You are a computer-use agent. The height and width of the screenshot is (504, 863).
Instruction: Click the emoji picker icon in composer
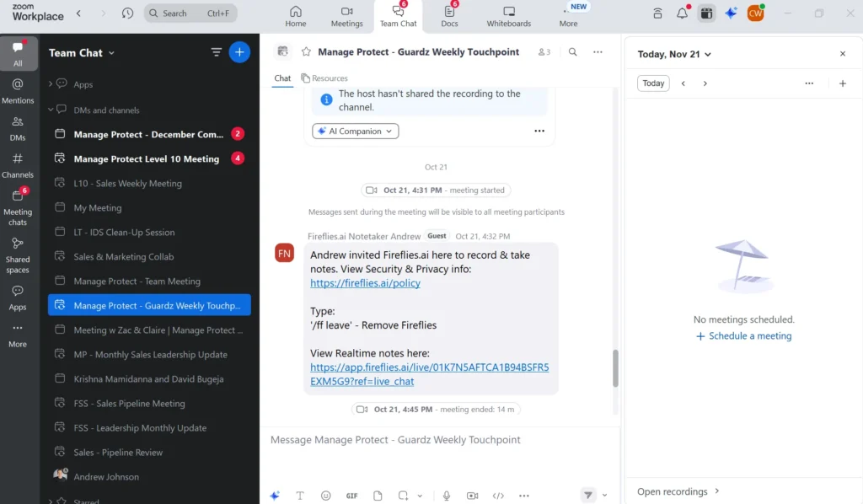click(325, 496)
